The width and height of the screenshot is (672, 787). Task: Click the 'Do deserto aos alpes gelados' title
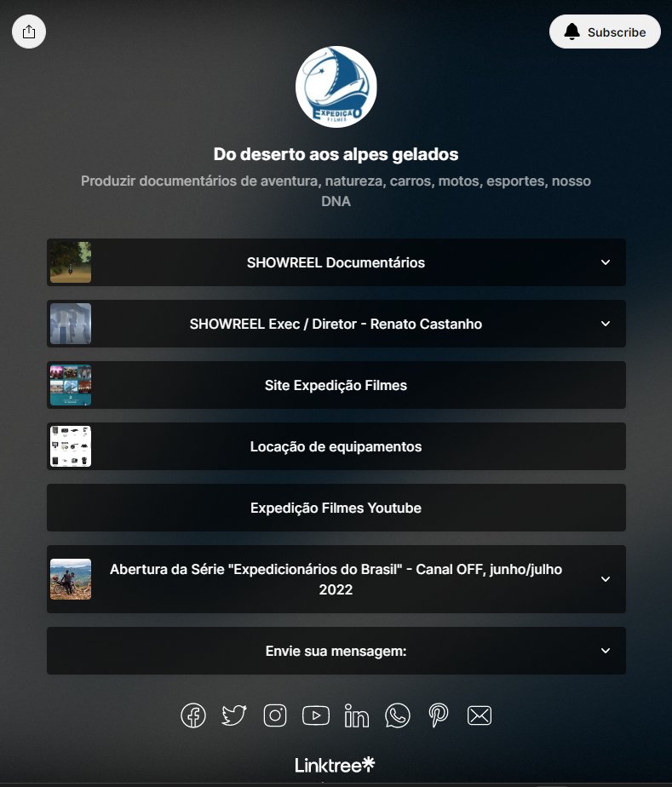tap(336, 154)
